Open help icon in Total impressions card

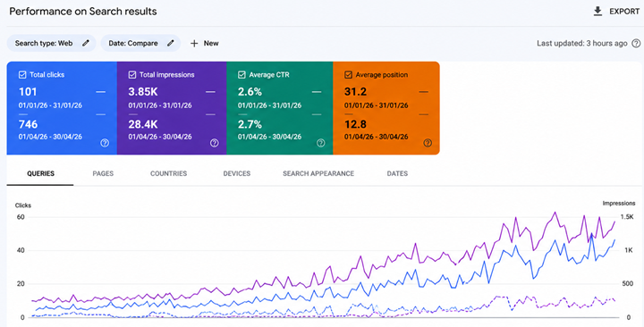tap(215, 143)
